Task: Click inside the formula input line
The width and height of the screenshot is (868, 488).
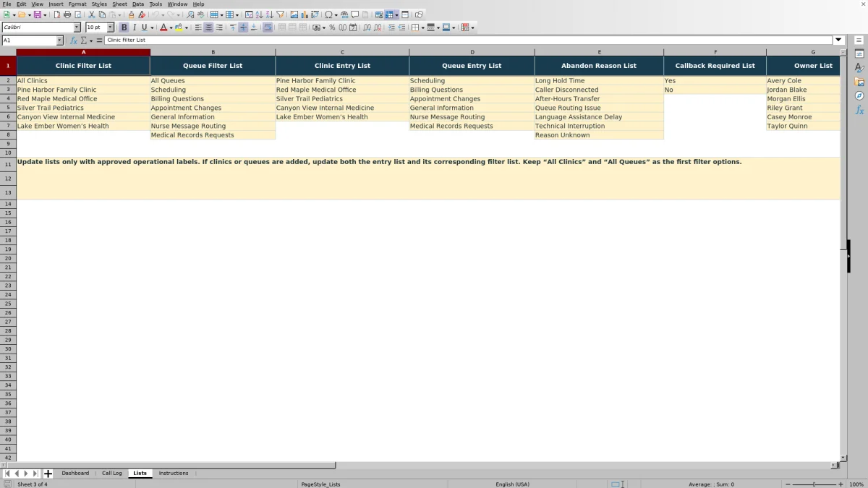Action: [469, 40]
